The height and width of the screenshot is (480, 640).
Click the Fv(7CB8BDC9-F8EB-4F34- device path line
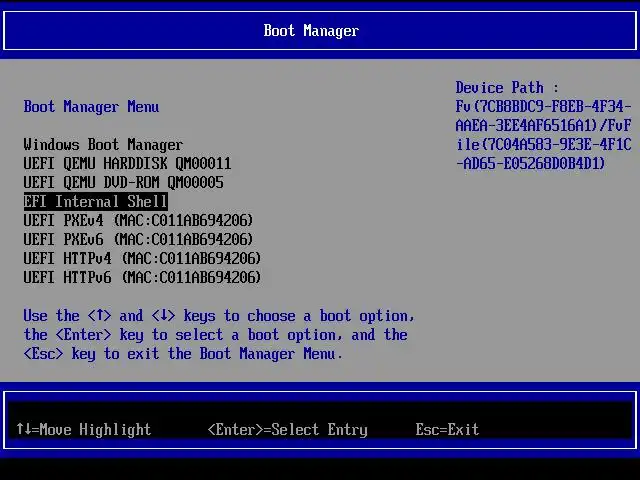[x=543, y=107]
